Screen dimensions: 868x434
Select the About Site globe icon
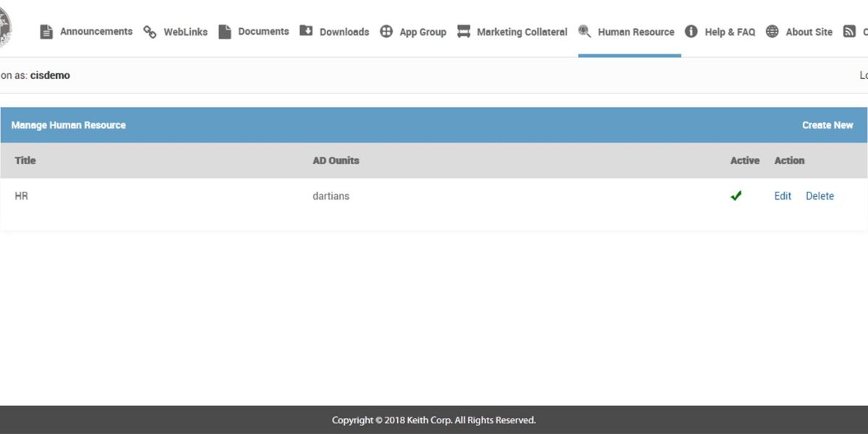771,31
